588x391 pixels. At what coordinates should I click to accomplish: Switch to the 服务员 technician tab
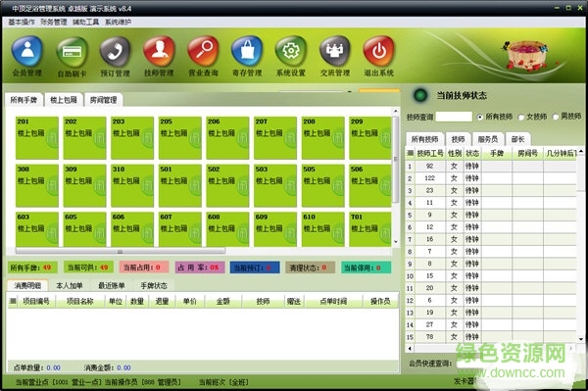pos(487,139)
